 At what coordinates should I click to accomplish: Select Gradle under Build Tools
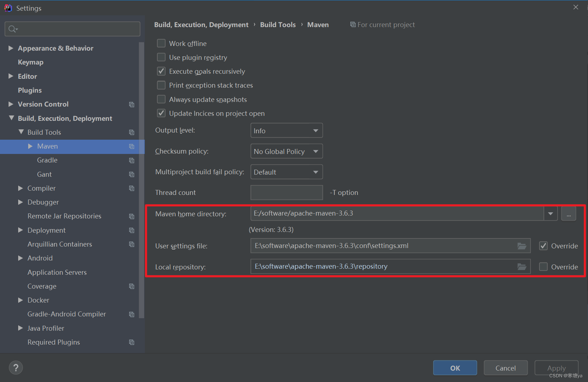point(47,160)
